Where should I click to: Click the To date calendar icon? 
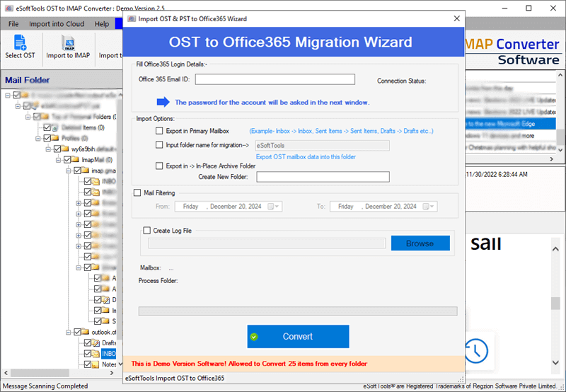(426, 207)
